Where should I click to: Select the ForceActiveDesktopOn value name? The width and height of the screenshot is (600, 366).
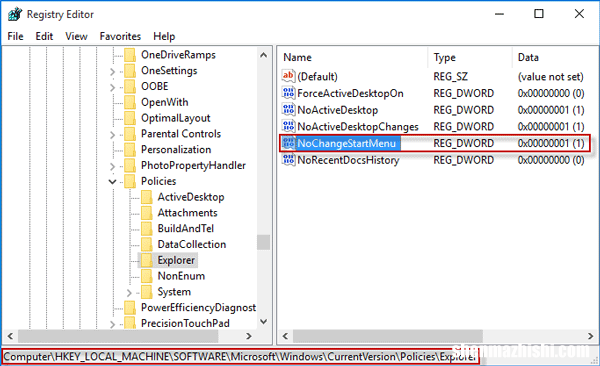[x=351, y=93]
